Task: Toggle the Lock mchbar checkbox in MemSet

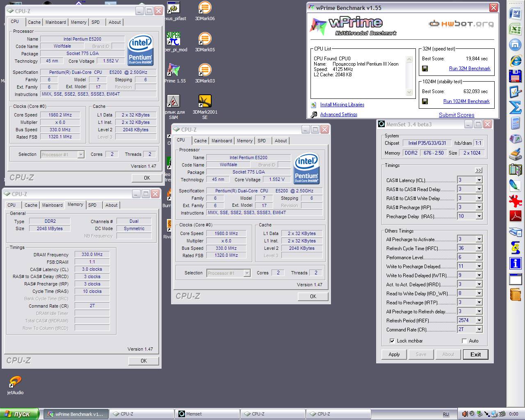Action: coord(392,341)
